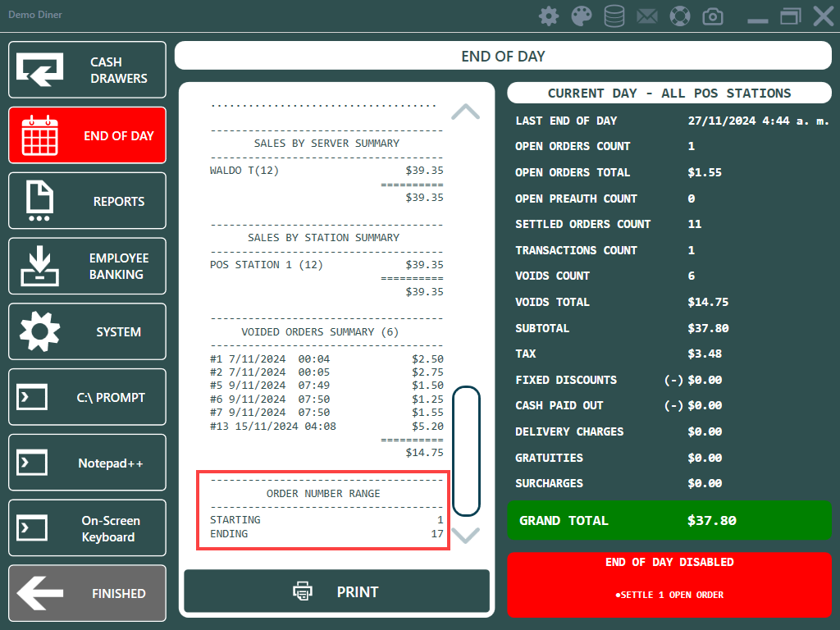Click the receipt scrollbar thumb
The width and height of the screenshot is (840, 630).
click(x=466, y=451)
